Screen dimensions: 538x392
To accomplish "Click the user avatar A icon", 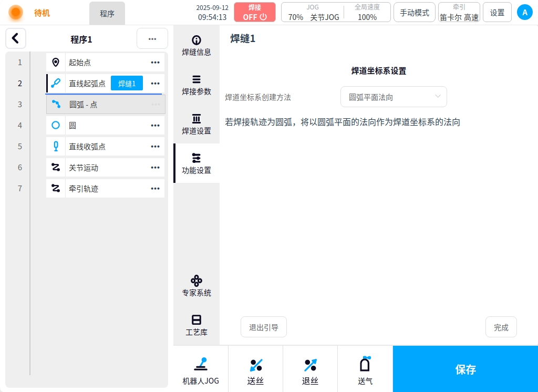I will [524, 12].
